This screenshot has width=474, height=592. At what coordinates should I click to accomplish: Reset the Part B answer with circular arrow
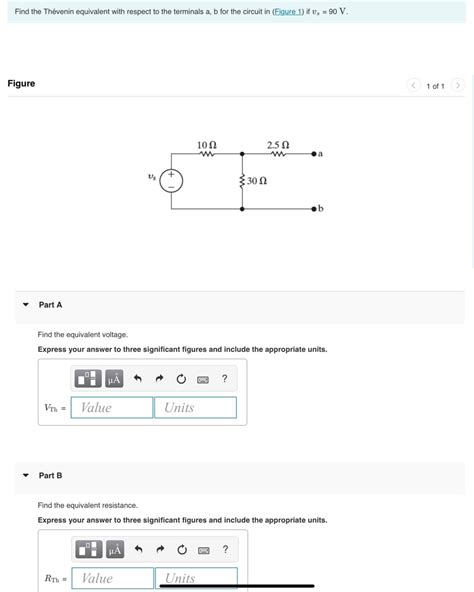coord(182,549)
